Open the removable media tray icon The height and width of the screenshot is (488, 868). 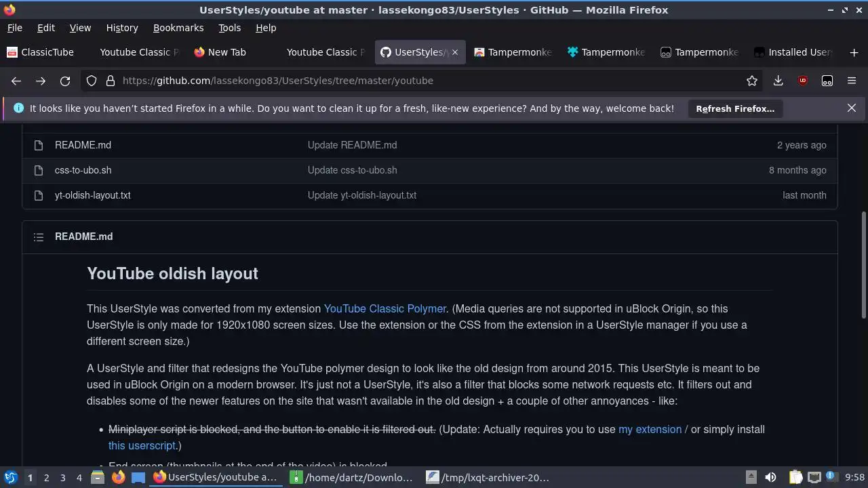(x=751, y=477)
